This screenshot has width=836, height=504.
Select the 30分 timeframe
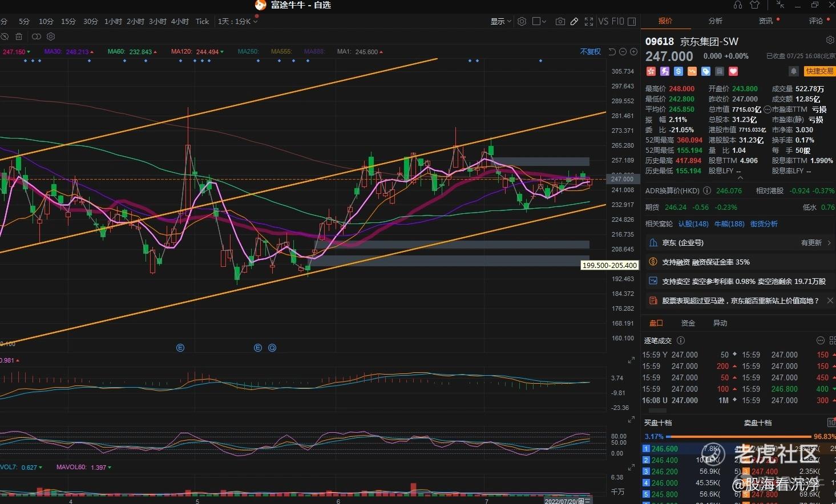click(91, 21)
